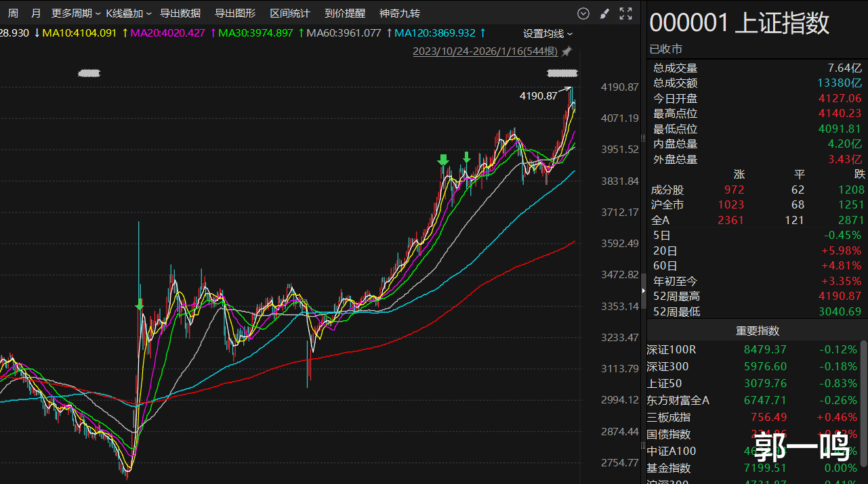Click the second green arrow marker near 3951

click(466, 158)
